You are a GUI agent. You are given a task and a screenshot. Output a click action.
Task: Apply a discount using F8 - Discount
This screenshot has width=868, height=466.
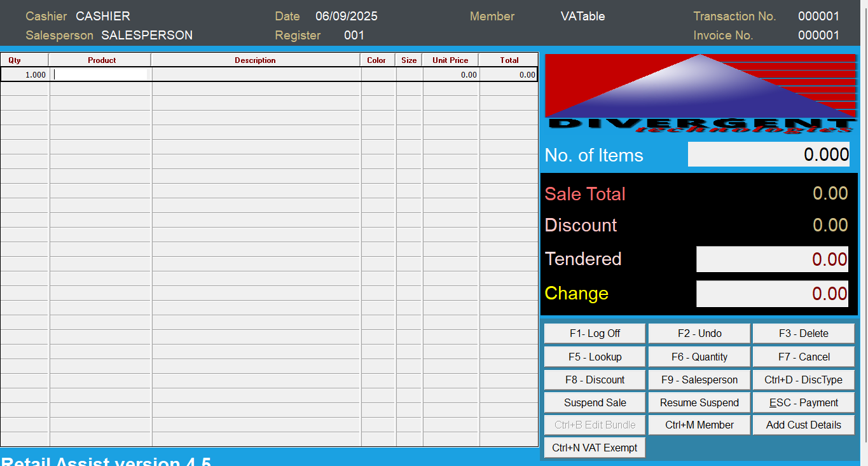click(x=594, y=379)
